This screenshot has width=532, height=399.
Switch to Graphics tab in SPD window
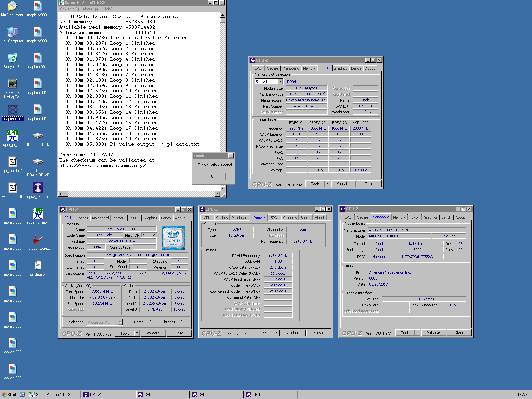pyautogui.click(x=340, y=68)
